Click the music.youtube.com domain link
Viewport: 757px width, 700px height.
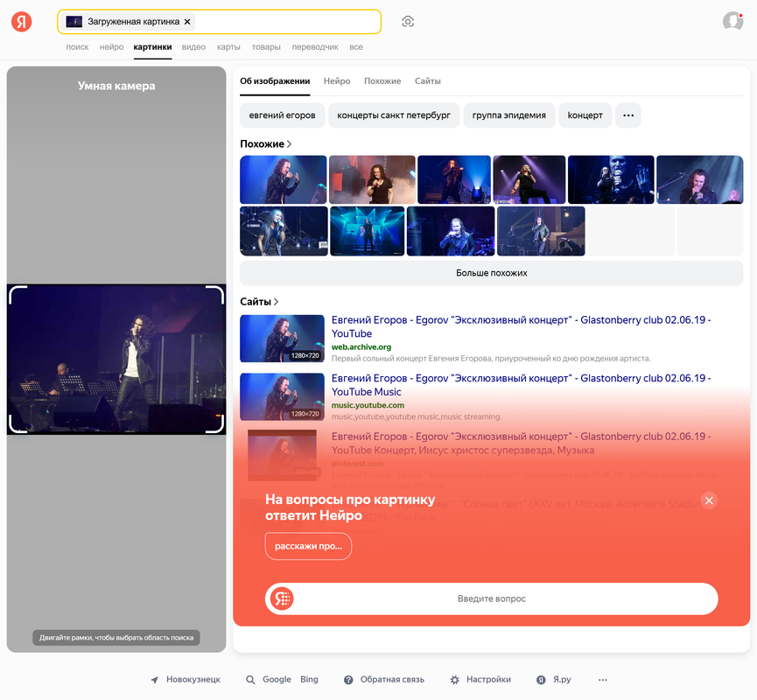(x=368, y=405)
